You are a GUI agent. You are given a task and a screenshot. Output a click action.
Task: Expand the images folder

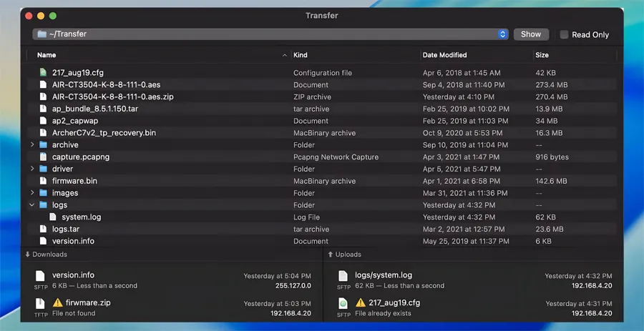tap(32, 193)
